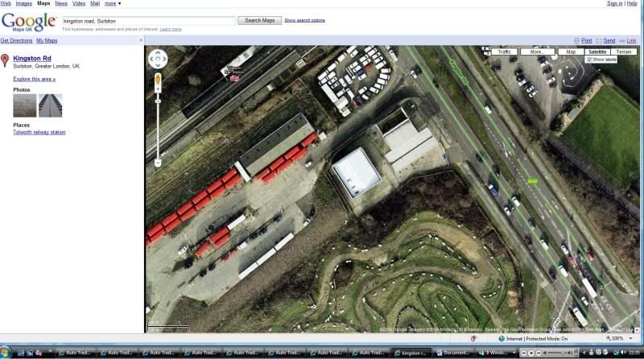Switch to Terrain view
Image resolution: width=644 pixels, height=359 pixels.
pos(623,52)
